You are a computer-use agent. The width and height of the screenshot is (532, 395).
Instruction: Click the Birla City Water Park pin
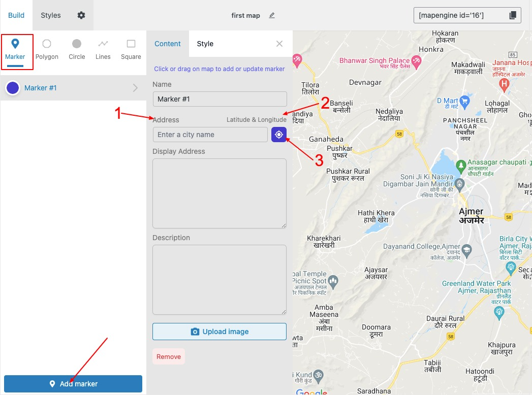point(511,268)
